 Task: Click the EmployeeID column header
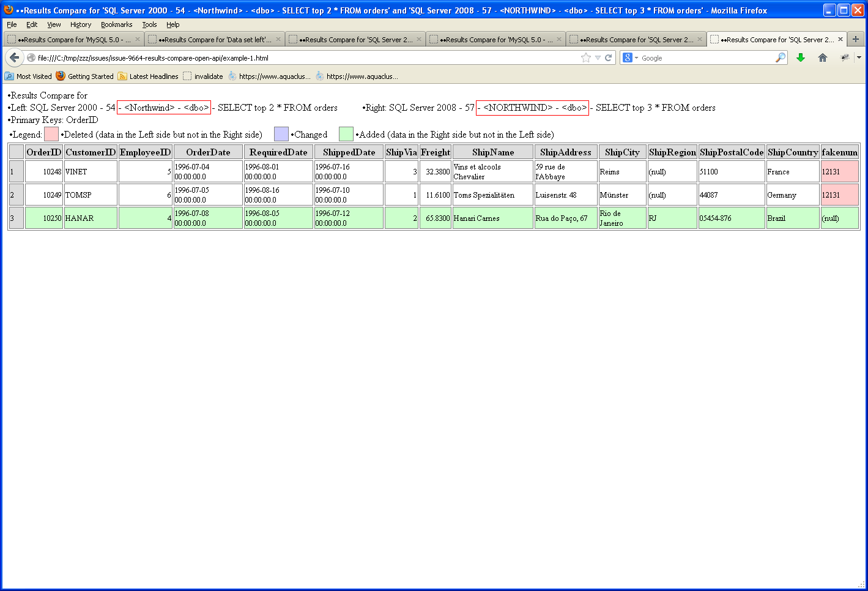pos(146,152)
